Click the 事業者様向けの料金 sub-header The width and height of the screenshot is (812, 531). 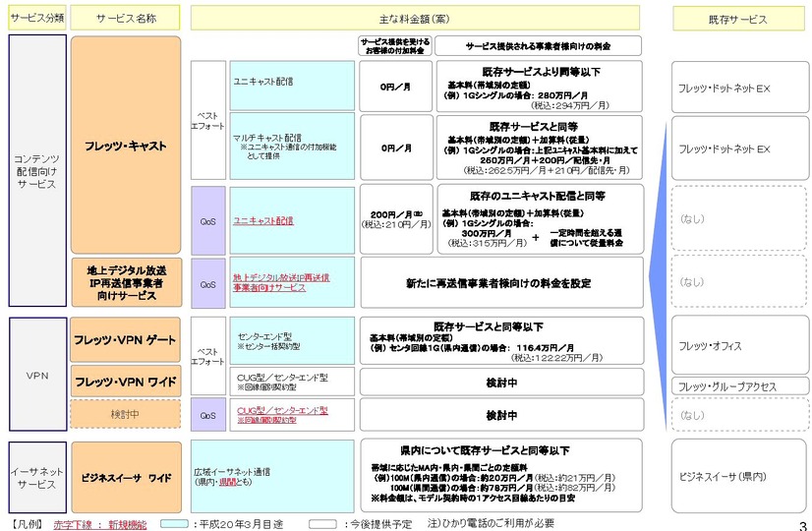pos(538,46)
